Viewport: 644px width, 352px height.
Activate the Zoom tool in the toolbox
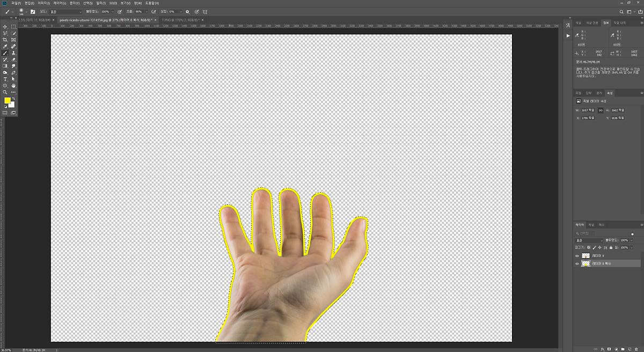click(5, 92)
